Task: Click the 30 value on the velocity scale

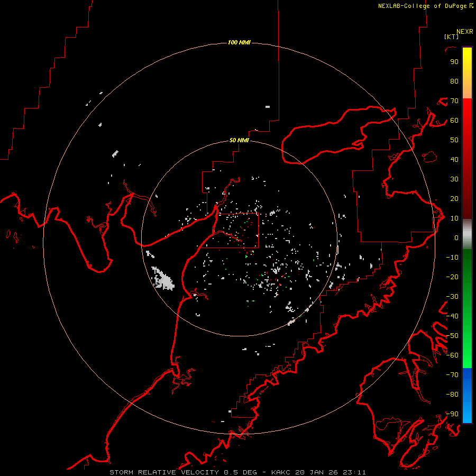Action: [x=454, y=179]
